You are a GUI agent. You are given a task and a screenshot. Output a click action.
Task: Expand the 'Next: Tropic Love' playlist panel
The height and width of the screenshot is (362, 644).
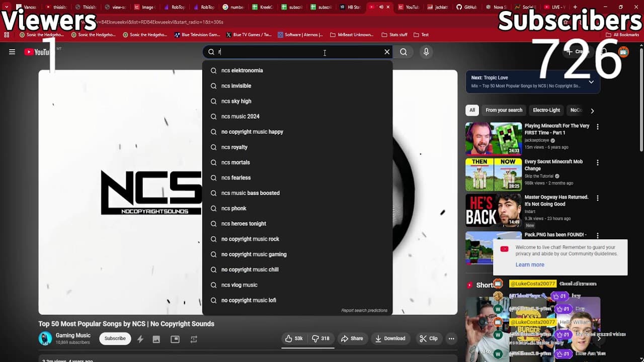coord(591,81)
